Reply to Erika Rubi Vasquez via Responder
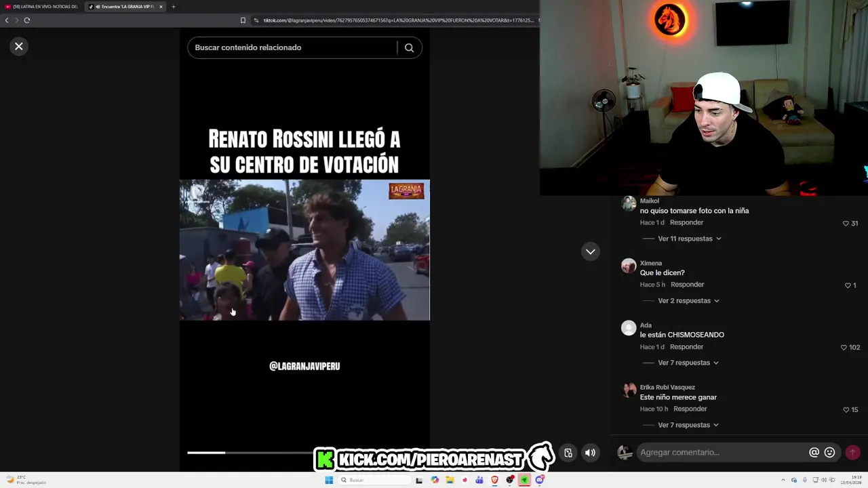 (x=690, y=409)
